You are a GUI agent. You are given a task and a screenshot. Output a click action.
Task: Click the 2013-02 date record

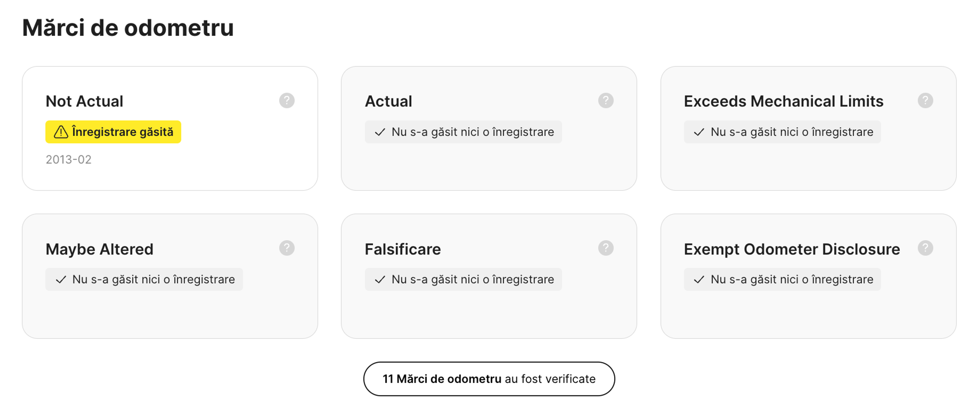[68, 159]
